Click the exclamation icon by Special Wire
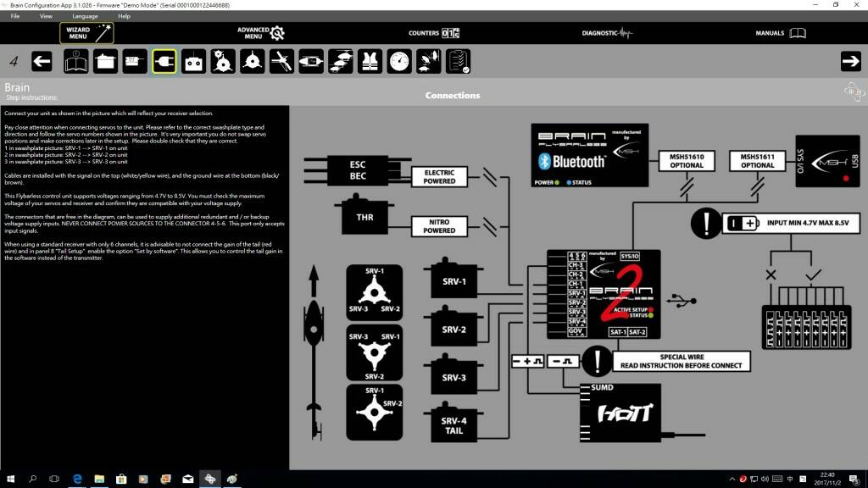The height and width of the screenshot is (488, 868). (x=597, y=361)
